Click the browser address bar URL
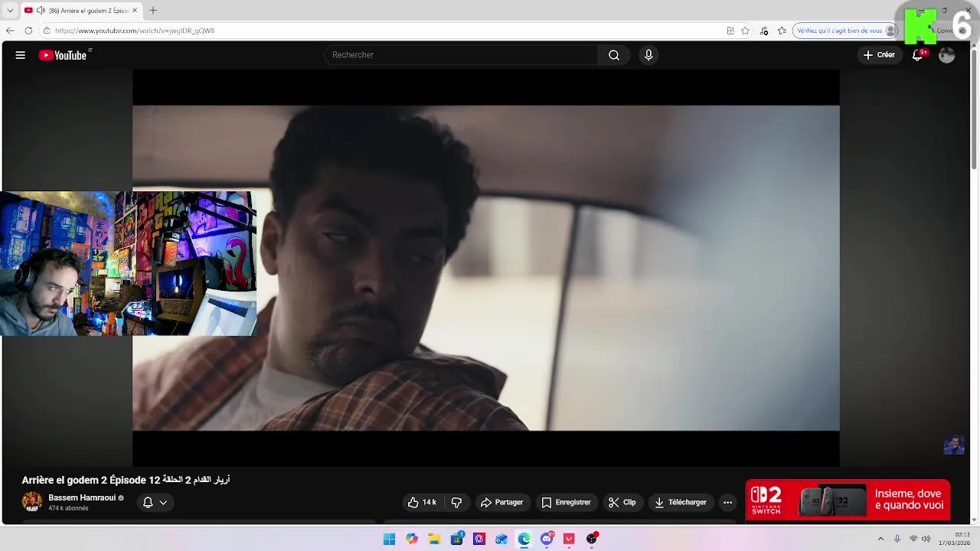This screenshot has height=551, width=980. (x=135, y=31)
